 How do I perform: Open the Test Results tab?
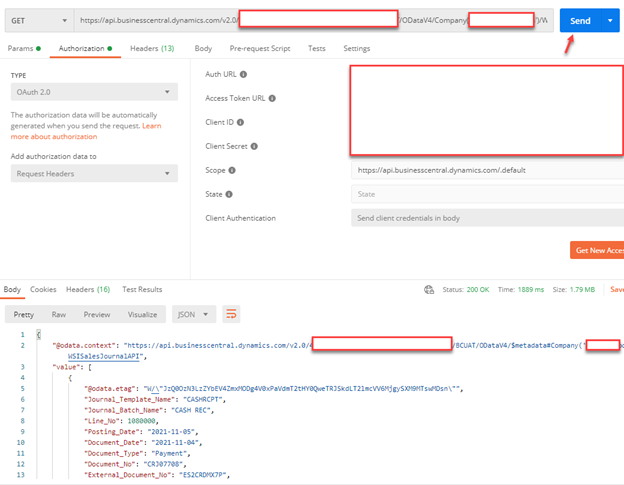pyautogui.click(x=142, y=290)
